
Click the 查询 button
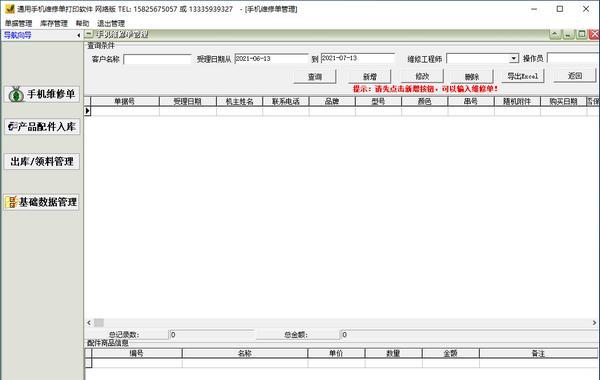315,77
